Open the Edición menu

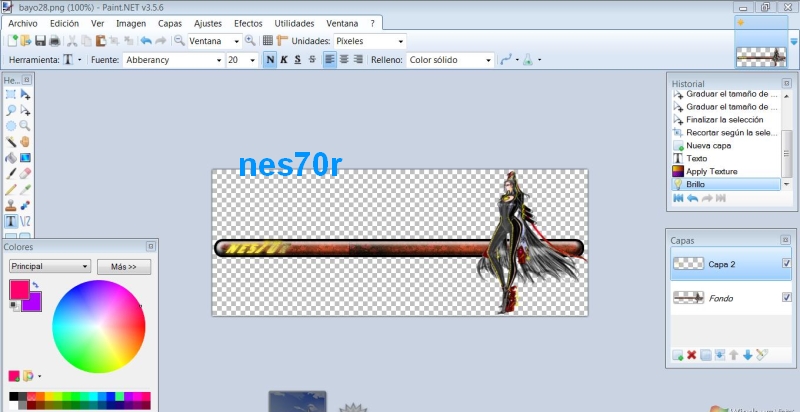point(64,23)
